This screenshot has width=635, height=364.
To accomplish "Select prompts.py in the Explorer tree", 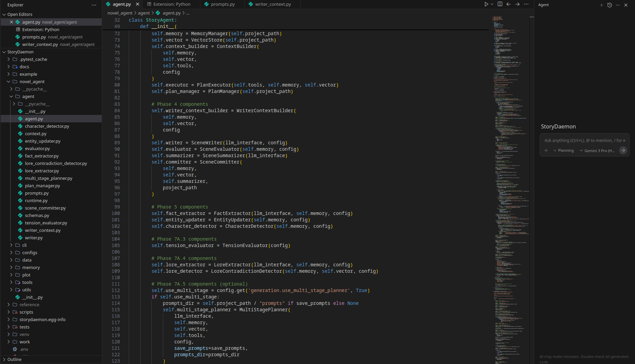I will click(37, 193).
